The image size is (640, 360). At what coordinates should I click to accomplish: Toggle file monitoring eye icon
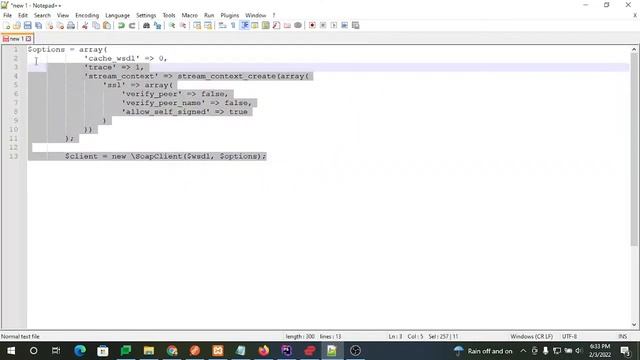tap(298, 25)
